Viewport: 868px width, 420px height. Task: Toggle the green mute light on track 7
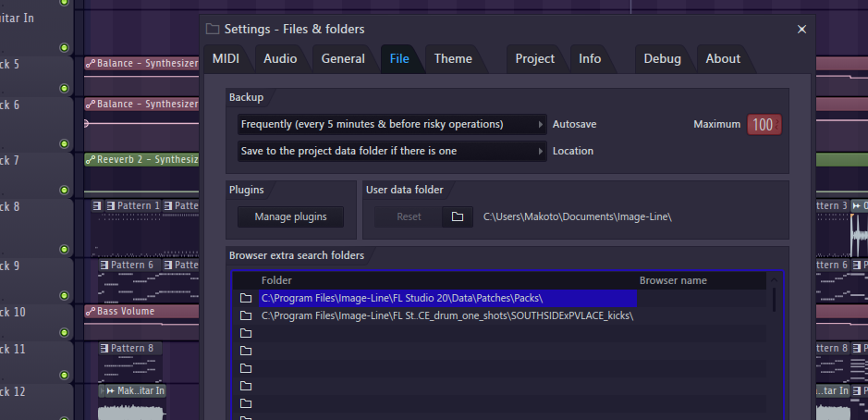[64, 190]
